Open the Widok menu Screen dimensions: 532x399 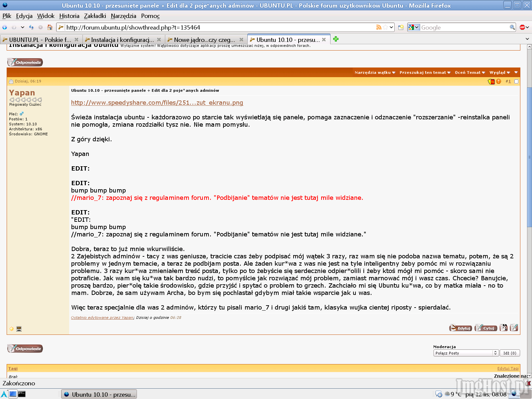click(x=46, y=16)
